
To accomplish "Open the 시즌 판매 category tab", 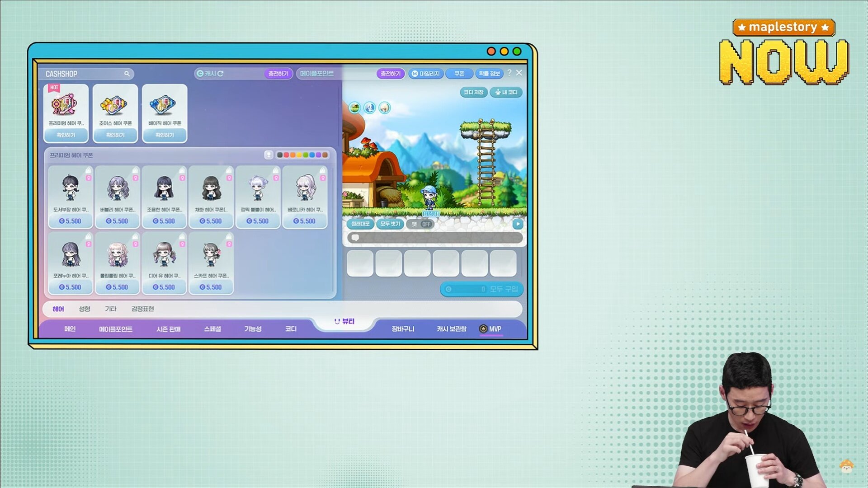I will (169, 329).
